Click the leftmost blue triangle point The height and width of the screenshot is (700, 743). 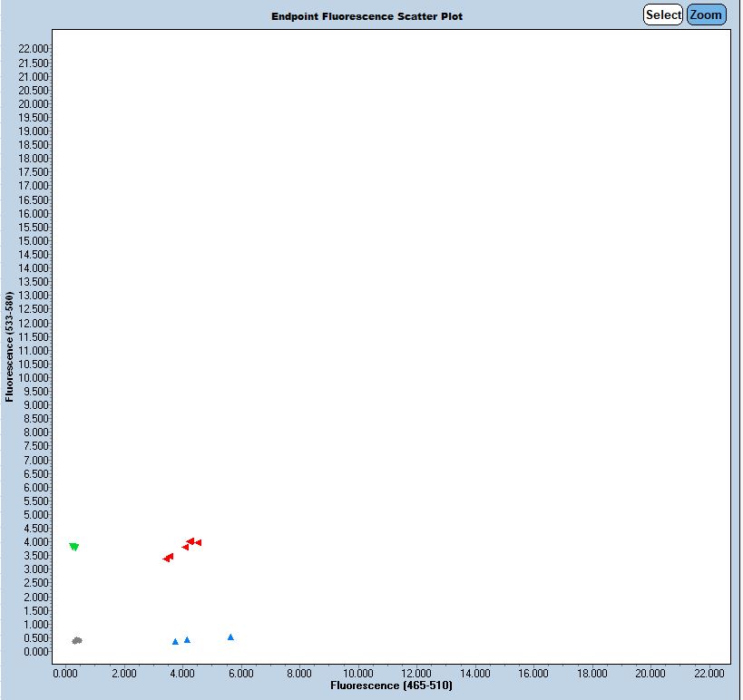click(175, 642)
